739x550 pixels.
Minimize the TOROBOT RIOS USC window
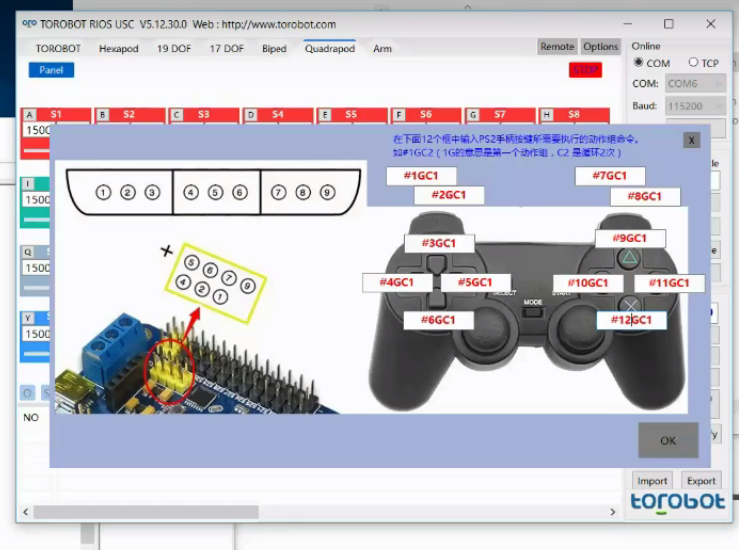coord(628,24)
